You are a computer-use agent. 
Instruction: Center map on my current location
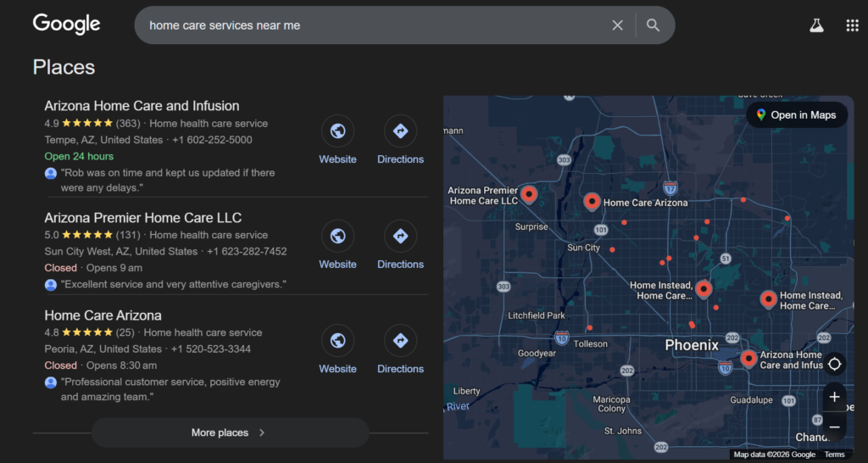click(x=834, y=364)
